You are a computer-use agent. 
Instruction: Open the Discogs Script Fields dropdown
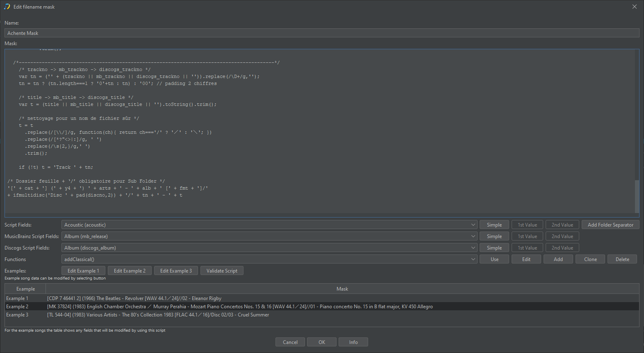(269, 248)
